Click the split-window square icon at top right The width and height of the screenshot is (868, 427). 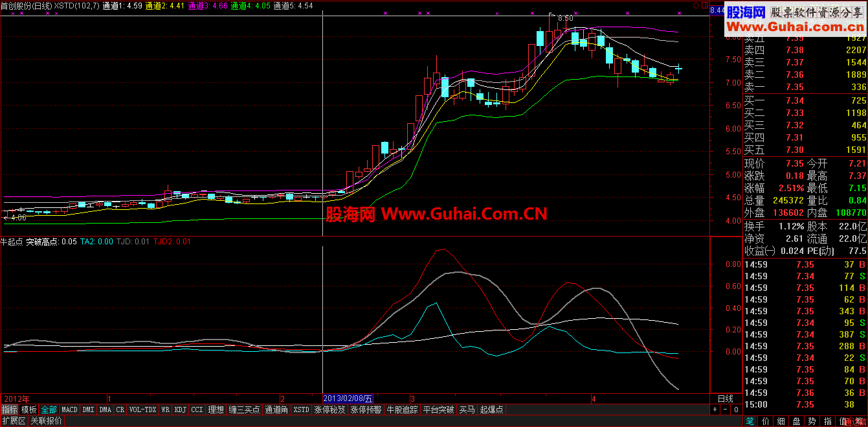click(x=704, y=5)
